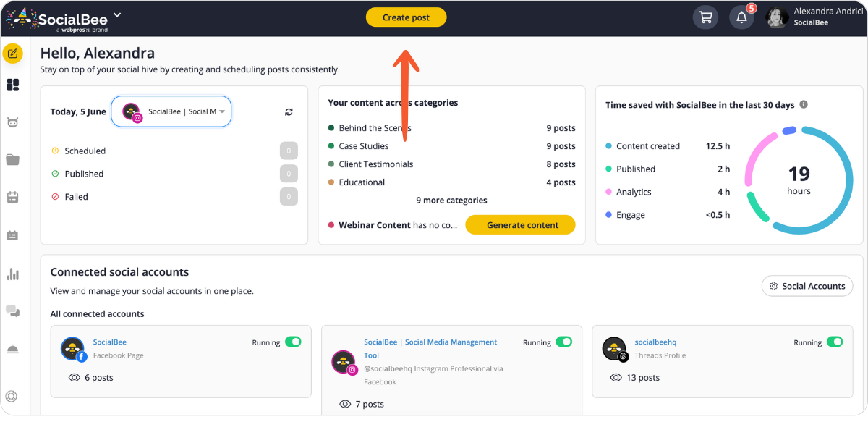868x422 pixels.
Task: Expand the SocialBee workspace chevron
Action: coord(118,14)
